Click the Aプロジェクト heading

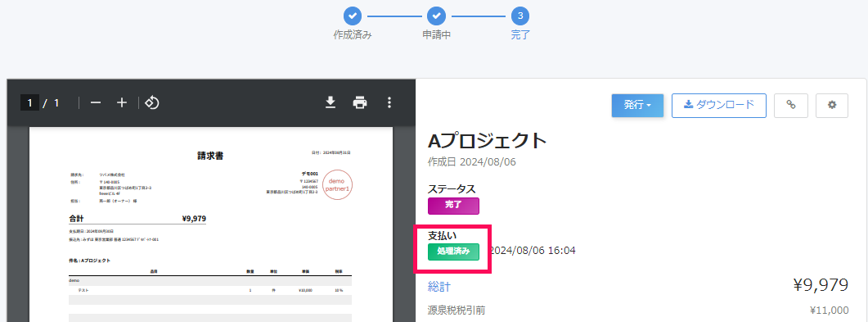488,141
